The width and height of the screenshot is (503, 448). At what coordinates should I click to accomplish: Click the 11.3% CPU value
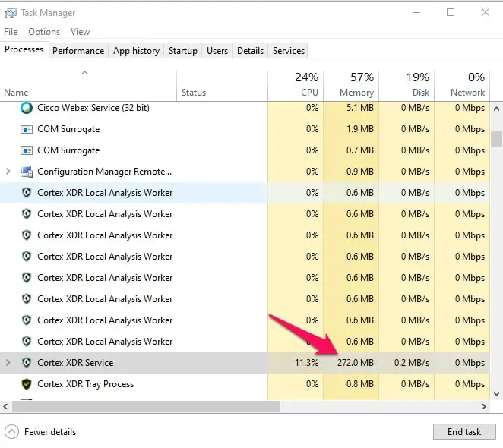tap(307, 363)
